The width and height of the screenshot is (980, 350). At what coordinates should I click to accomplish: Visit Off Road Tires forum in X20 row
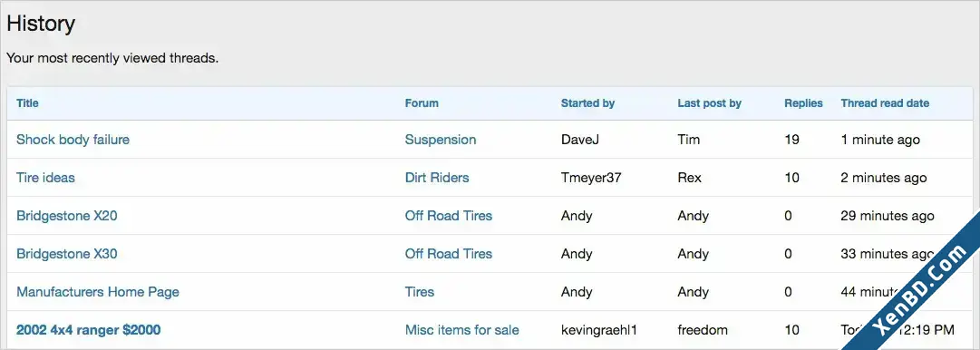coord(449,216)
